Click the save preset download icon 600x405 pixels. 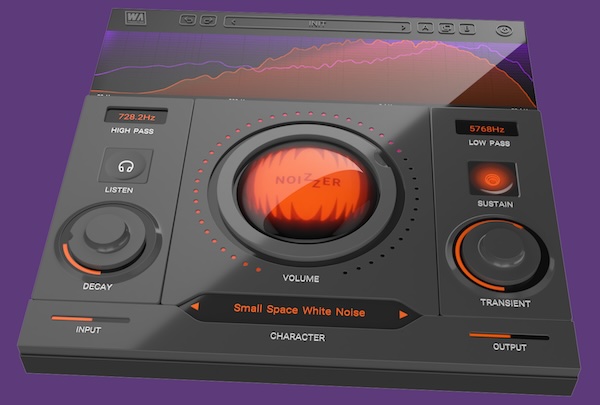point(467,29)
